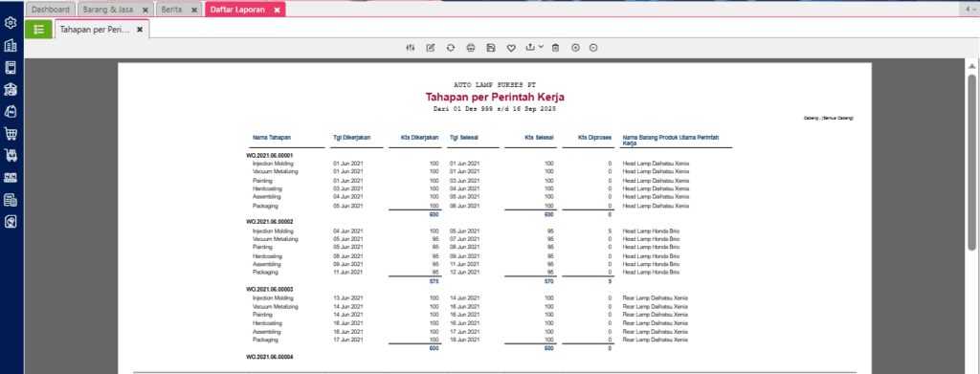Zoom out with the minus circle icon

593,48
